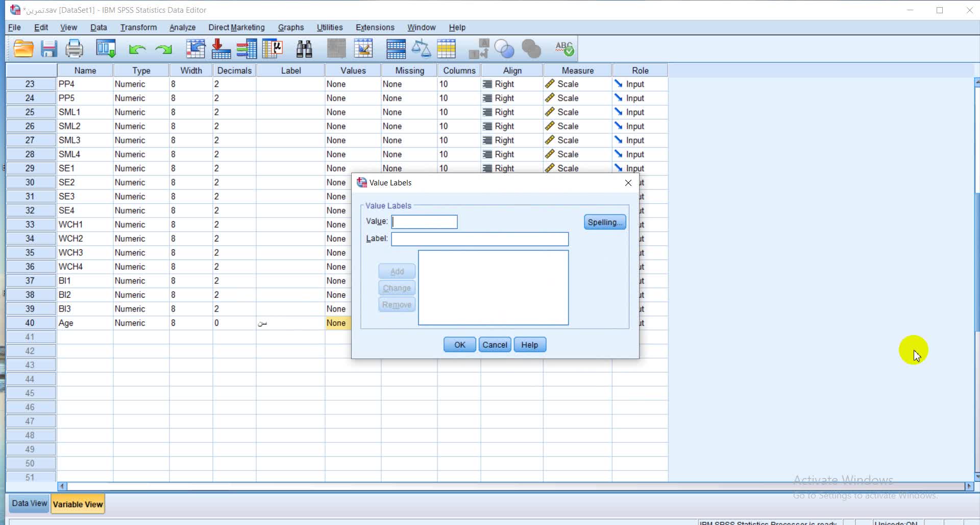Open the Measure cell for variable PP4
The width and height of the screenshot is (980, 525).
click(x=577, y=84)
